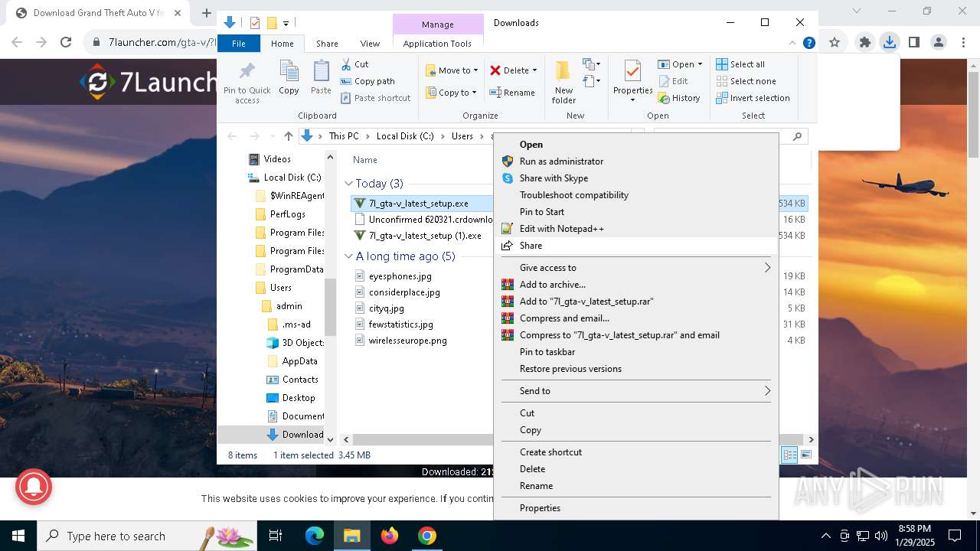Select eyesphones.jpg file
Screen dimensions: 980x551
(x=400, y=276)
